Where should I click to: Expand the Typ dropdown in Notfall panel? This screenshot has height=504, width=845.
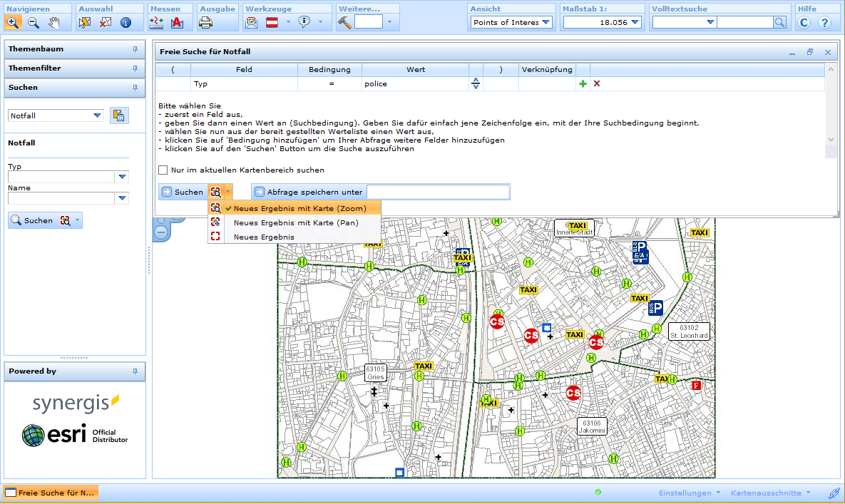[122, 176]
